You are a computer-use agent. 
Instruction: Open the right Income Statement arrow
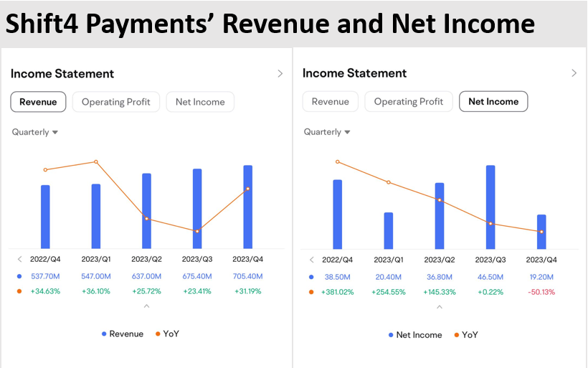[x=574, y=73]
